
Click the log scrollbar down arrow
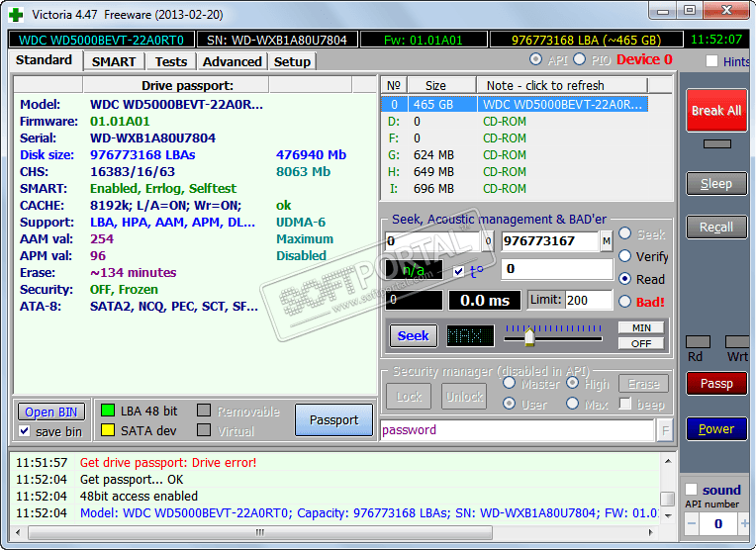[668, 515]
